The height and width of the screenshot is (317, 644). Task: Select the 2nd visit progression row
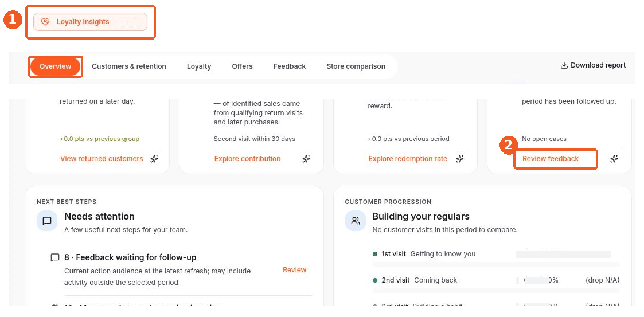point(495,283)
